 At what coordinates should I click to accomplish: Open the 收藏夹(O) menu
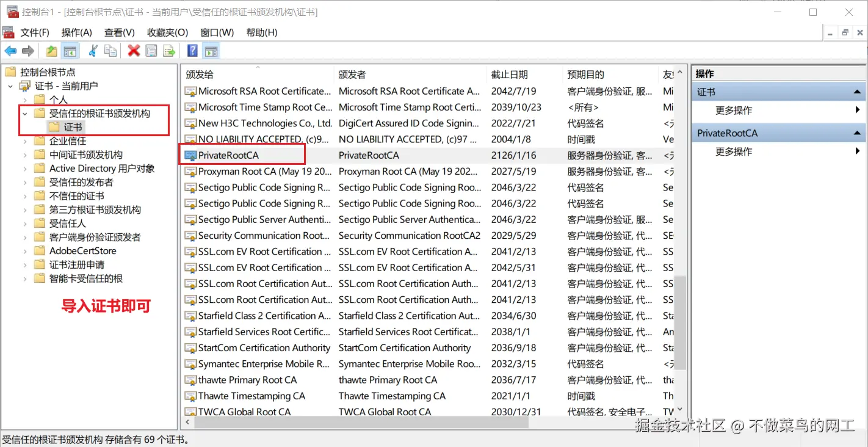point(168,32)
